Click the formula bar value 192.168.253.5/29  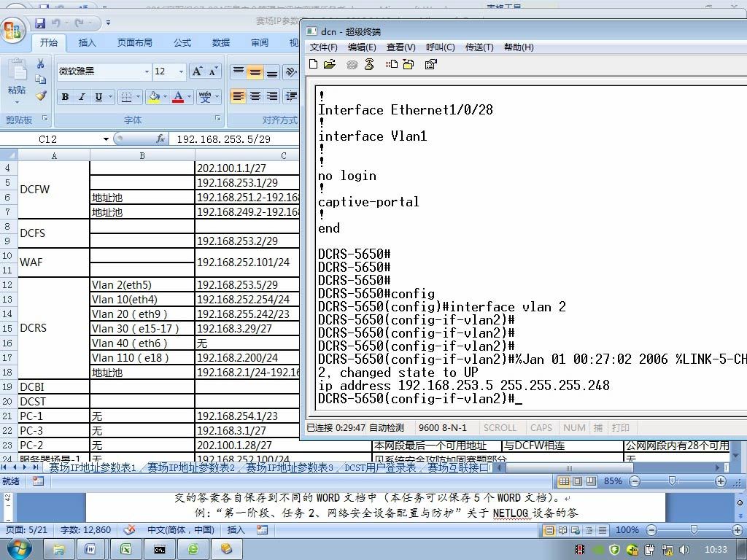pos(223,139)
